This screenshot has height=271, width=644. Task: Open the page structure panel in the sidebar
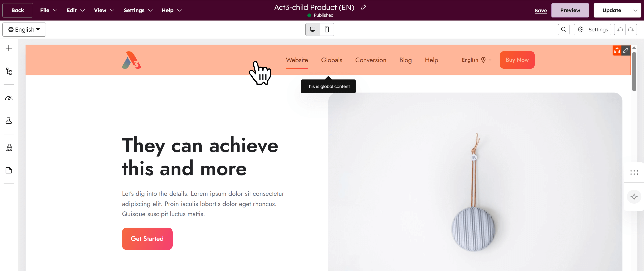[x=9, y=71]
